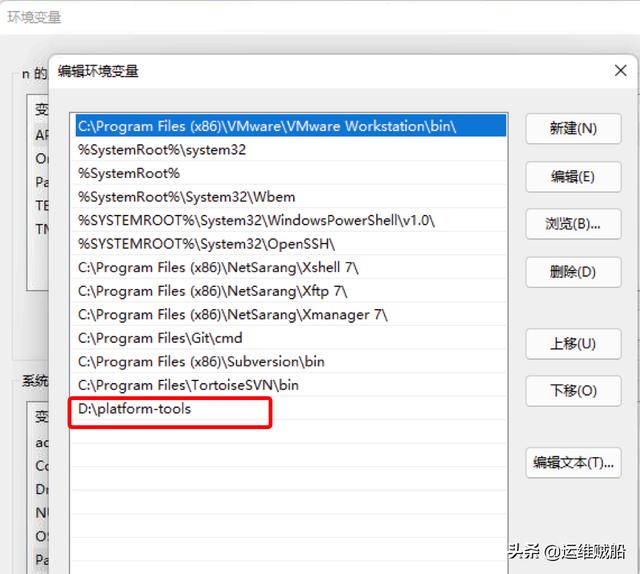Viewport: 640px width, 574px height.
Task: Select the VMware Workstation\bin\ path entry
Action: click(x=289, y=126)
